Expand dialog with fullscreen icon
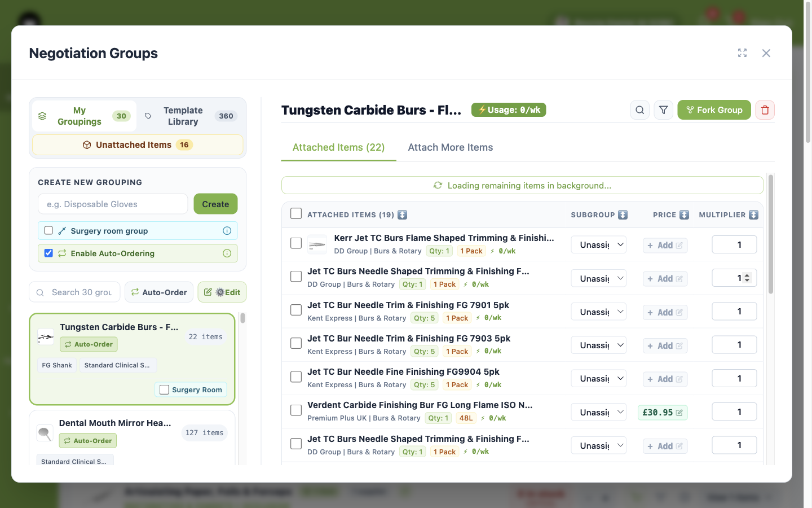 pos(742,52)
